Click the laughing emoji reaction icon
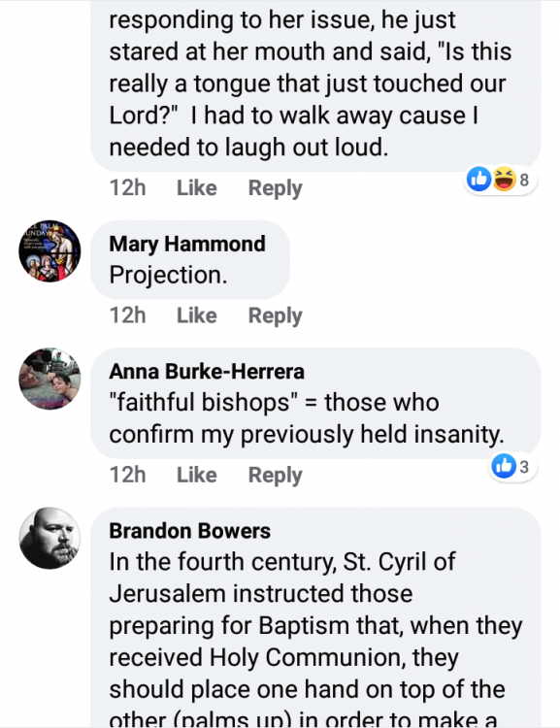 (505, 180)
